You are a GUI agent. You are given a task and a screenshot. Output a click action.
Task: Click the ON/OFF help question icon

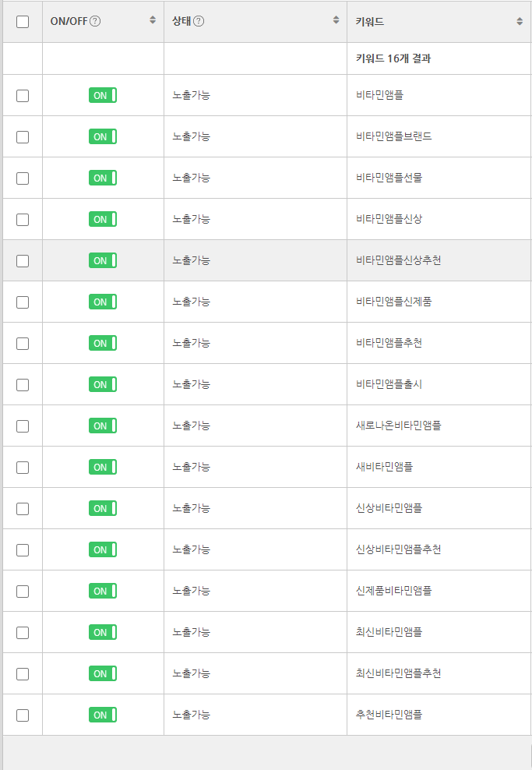pyautogui.click(x=95, y=22)
